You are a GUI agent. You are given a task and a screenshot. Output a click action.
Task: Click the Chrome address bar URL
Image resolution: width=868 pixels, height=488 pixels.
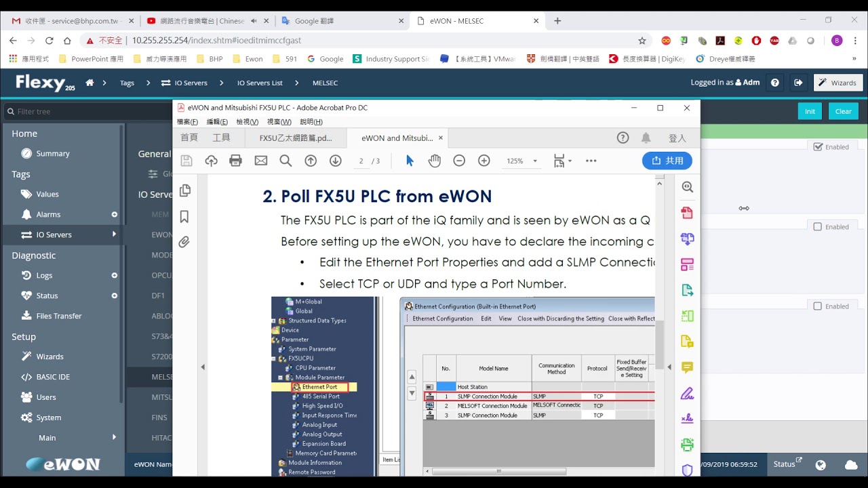(216, 41)
